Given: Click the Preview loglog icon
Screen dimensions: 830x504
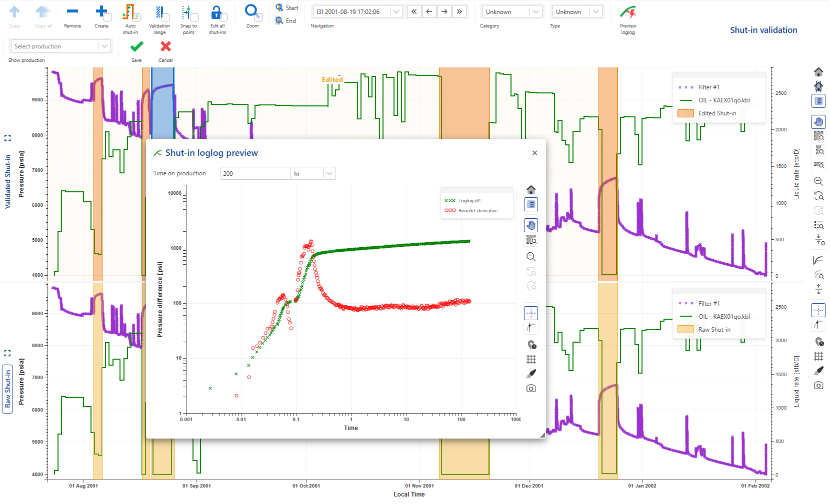Looking at the screenshot, I should pos(627,12).
